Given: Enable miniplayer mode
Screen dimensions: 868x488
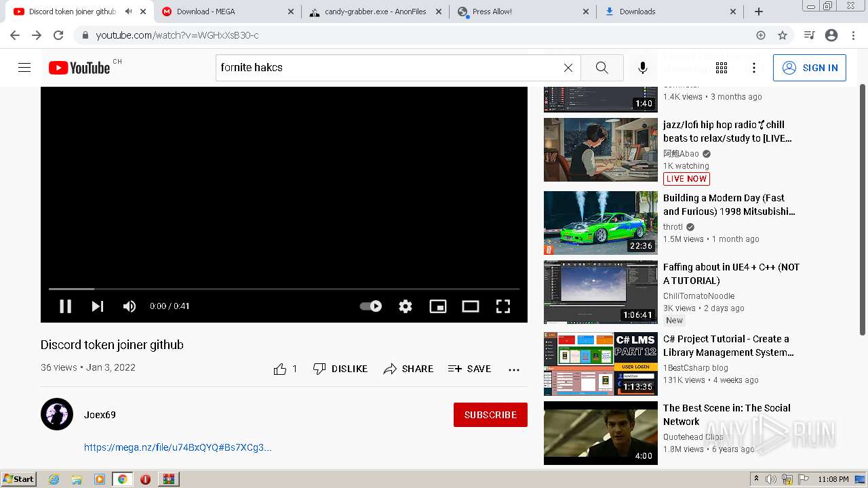Looking at the screenshot, I should [x=438, y=306].
